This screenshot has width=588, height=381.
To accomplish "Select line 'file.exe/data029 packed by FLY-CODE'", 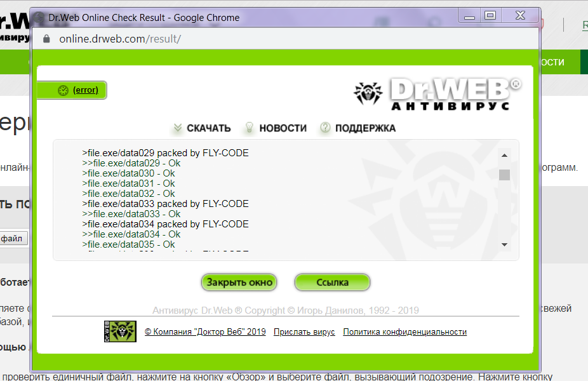I will click(x=165, y=153).
